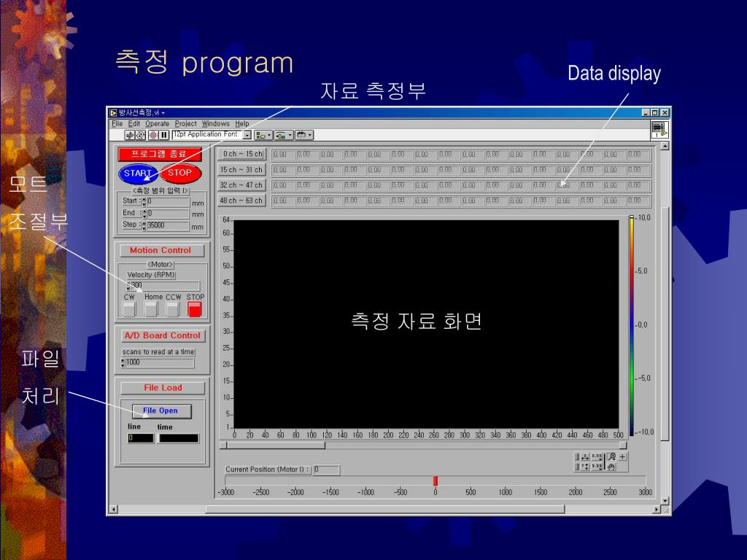The width and height of the screenshot is (747, 560).
Task: Open the Reorder objects toolbar menu
Action: tap(304, 135)
